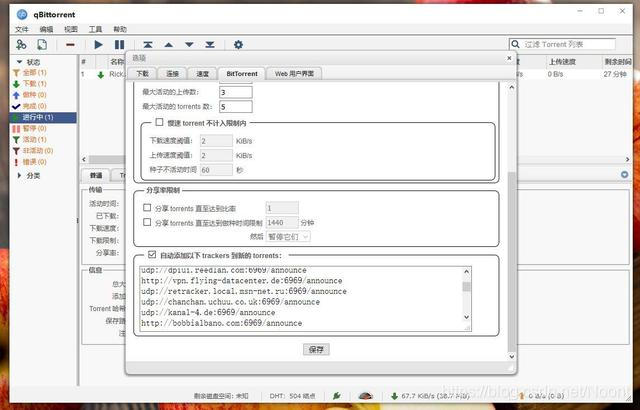This screenshot has height=410, width=640.
Task: Click the torrent list scroll left arrow
Action: (84, 160)
